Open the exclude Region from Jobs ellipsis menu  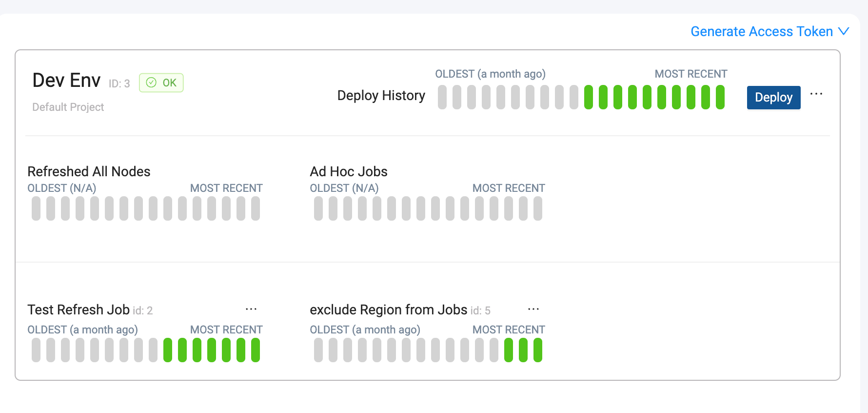533,309
